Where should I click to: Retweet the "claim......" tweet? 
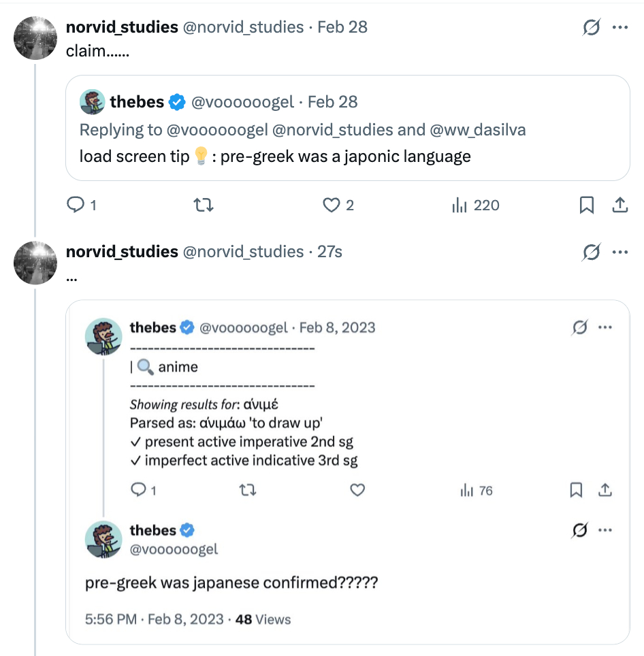pyautogui.click(x=204, y=205)
